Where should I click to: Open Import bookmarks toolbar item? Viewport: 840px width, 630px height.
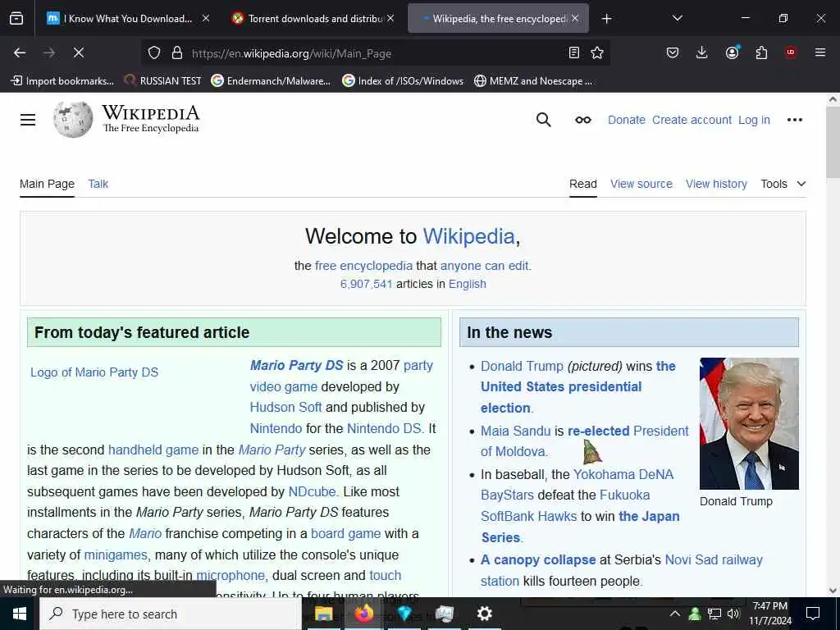click(62, 81)
